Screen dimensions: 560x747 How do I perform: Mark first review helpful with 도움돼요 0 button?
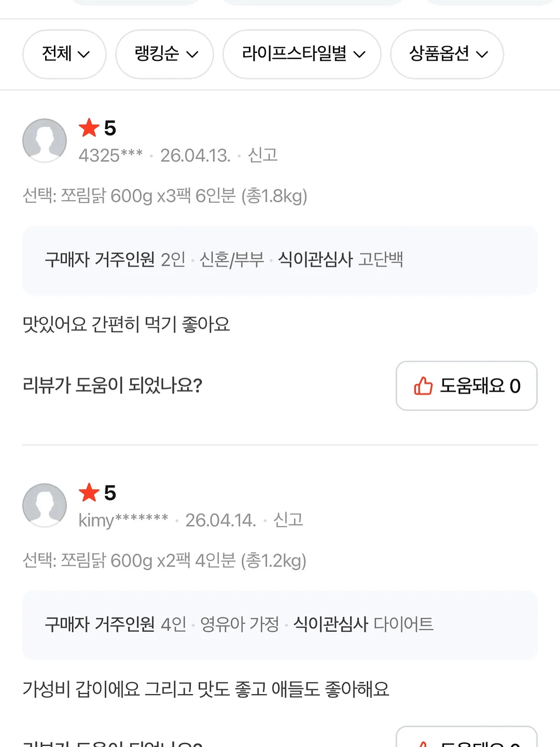tap(467, 385)
